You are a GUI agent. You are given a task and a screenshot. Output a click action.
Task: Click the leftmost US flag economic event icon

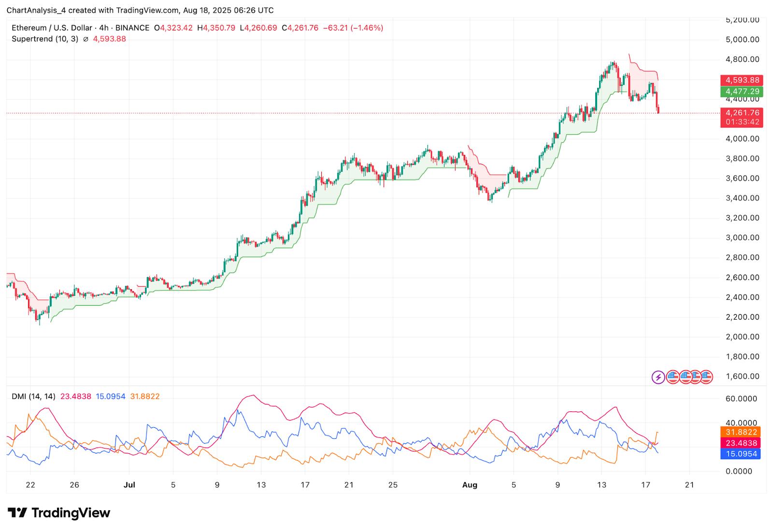tap(673, 377)
